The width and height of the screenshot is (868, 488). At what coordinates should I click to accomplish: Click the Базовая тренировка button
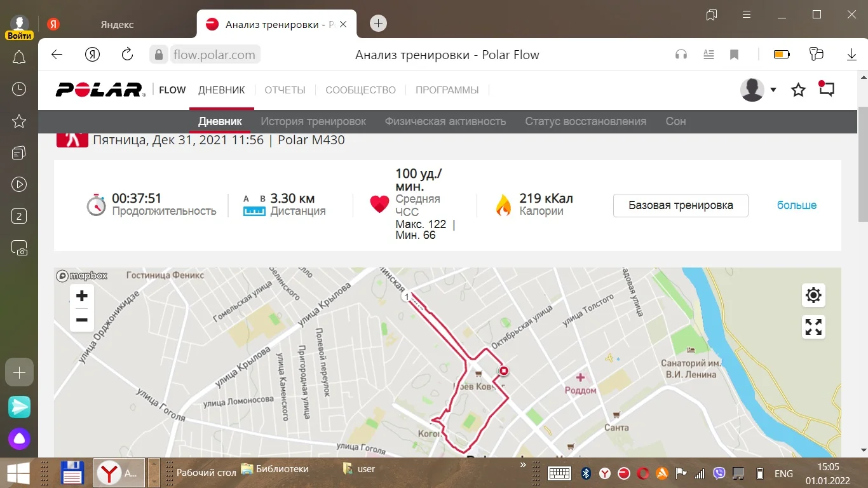click(681, 205)
